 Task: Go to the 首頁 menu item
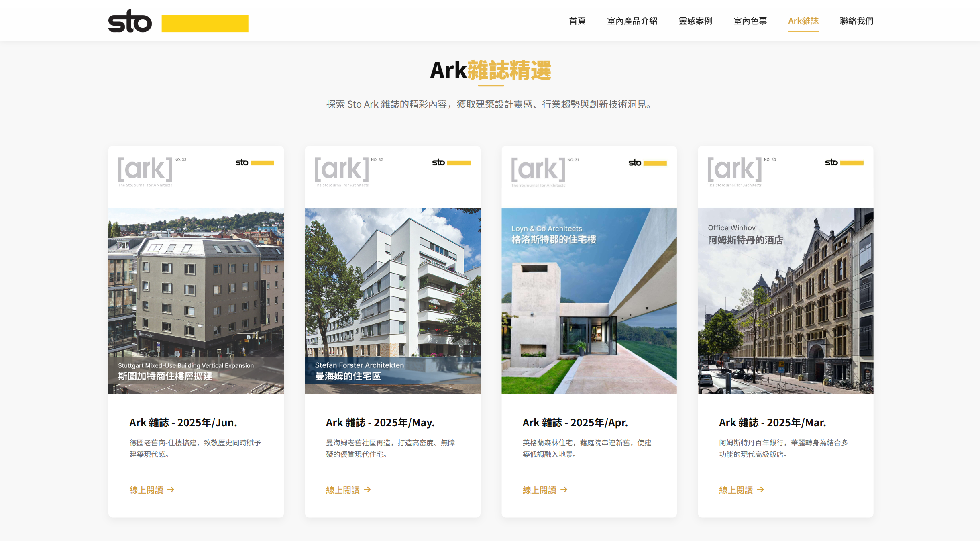pyautogui.click(x=577, y=21)
